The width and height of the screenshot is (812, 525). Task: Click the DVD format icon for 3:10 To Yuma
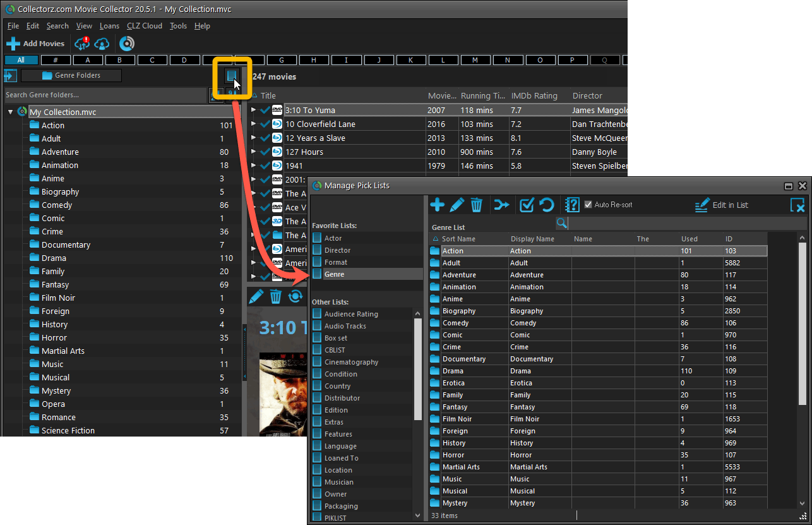coord(277,110)
